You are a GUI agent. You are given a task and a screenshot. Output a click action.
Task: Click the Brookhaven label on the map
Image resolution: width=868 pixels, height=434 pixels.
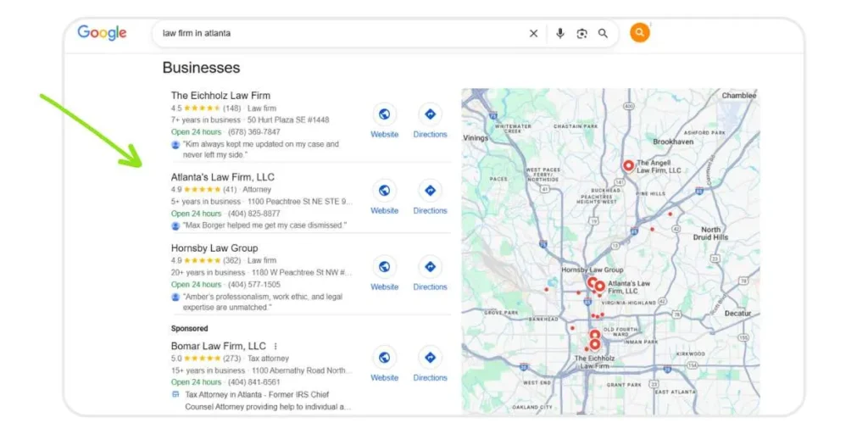coord(673,142)
